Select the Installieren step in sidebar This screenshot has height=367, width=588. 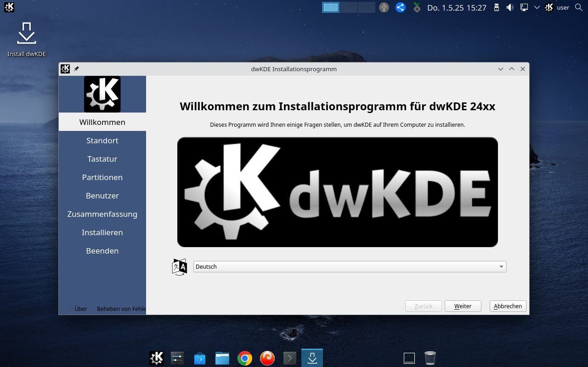pos(102,232)
